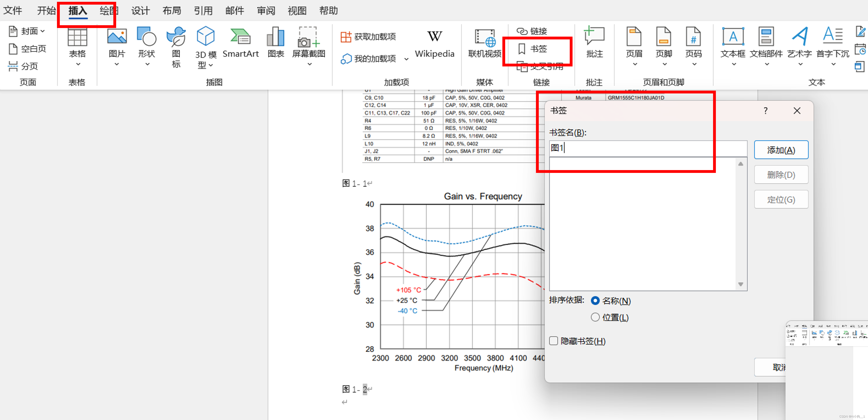Screen dimensions: 868x420
Task: Select sort by Name (名称) radio button
Action: [x=595, y=301]
